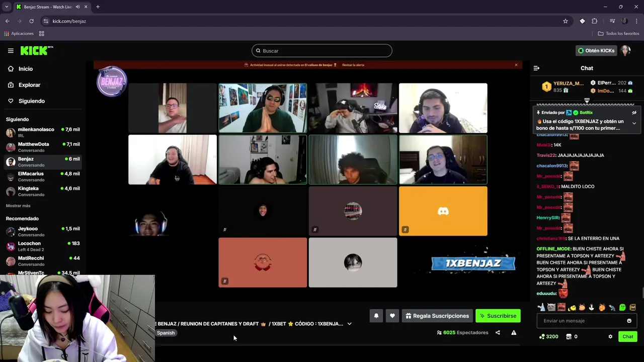Open MatthewDota channel
The width and height of the screenshot is (644, 362).
43,147
